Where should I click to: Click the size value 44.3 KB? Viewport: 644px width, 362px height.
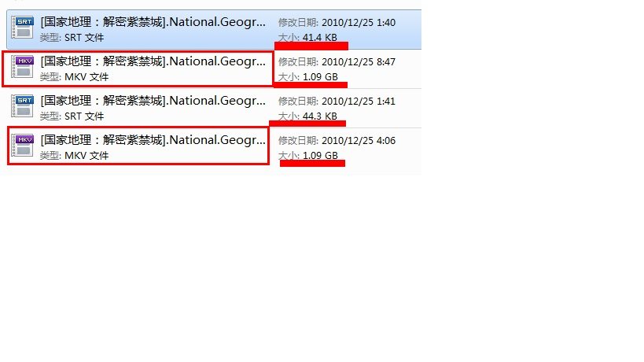point(319,116)
